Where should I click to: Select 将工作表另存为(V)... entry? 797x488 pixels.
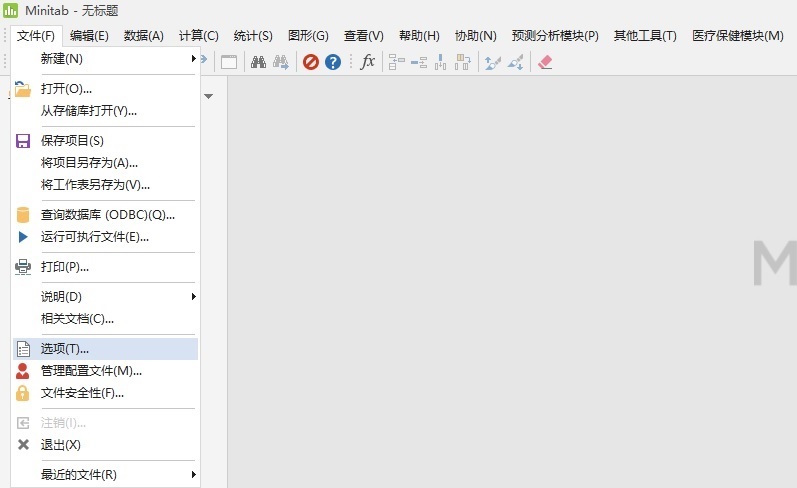point(105,185)
